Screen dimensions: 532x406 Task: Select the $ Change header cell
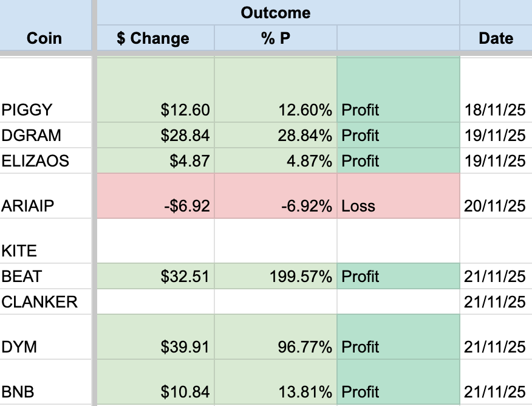(155, 38)
